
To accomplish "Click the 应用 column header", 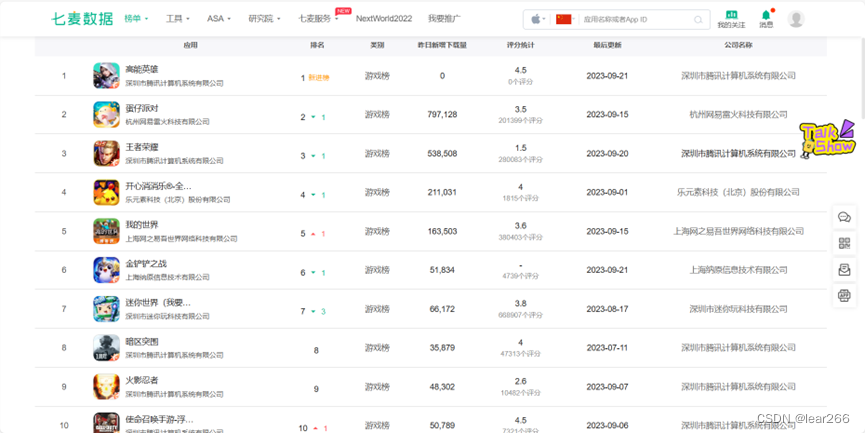I will click(x=190, y=45).
